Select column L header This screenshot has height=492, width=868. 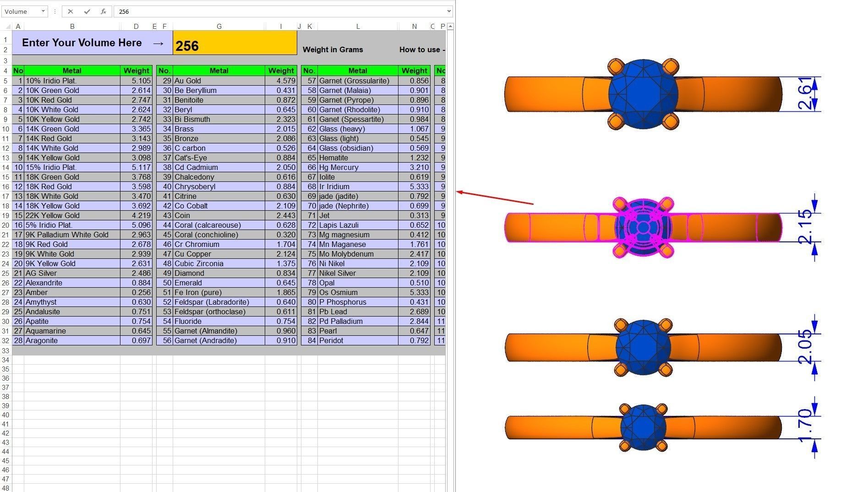point(358,27)
